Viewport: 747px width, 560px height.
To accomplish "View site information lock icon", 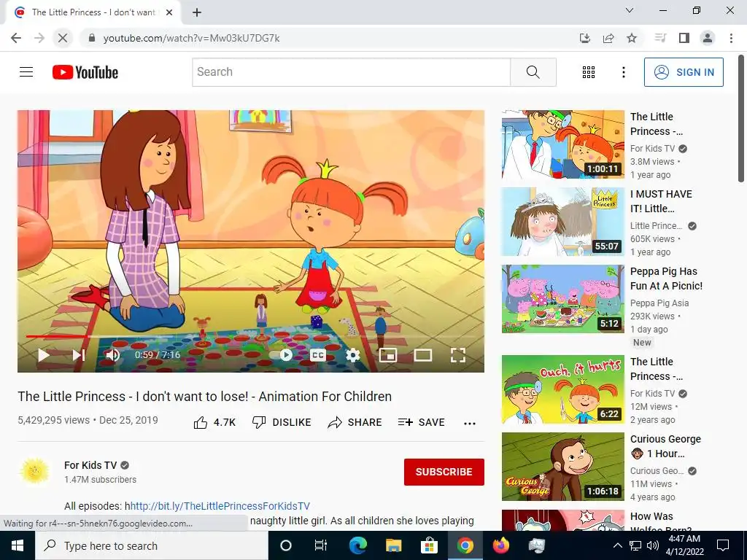I will click(x=92, y=38).
